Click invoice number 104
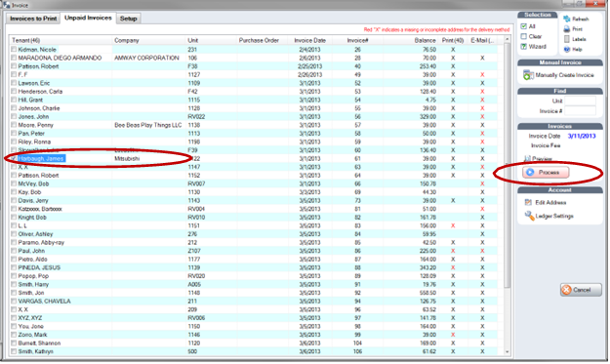 click(x=357, y=343)
